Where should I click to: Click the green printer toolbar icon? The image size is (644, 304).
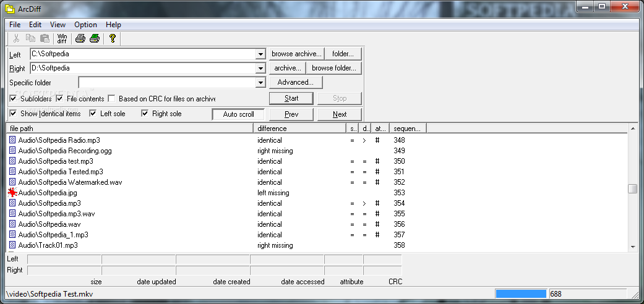(95, 38)
